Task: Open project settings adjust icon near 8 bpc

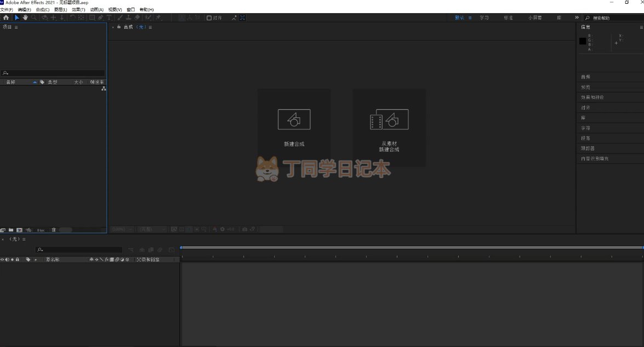Action: click(29, 230)
